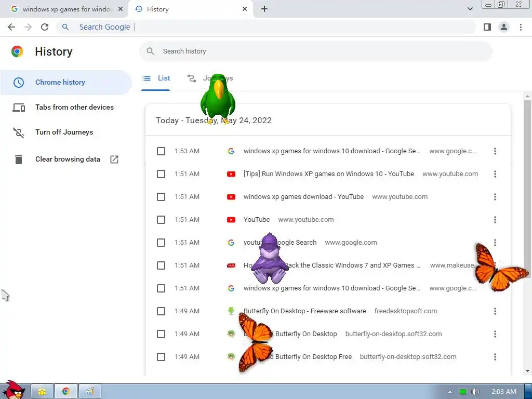Click the makeuseof favicon in history list
Screen dimensions: 532x399
click(x=231, y=265)
